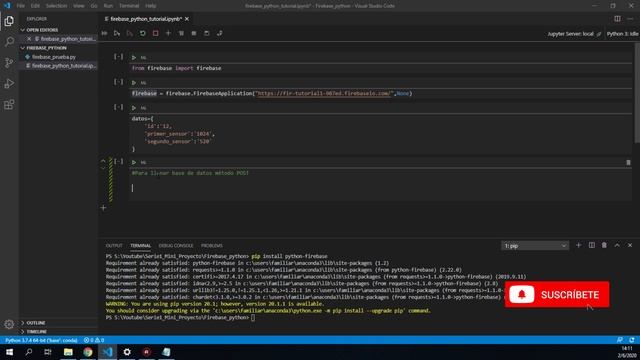This screenshot has height=360, width=640.
Task: Close firebase_python_tutorial in Open Editors
Action: pos(29,39)
